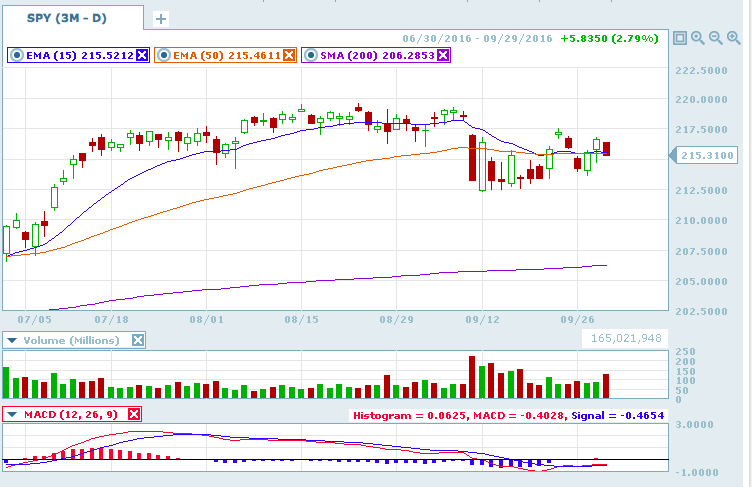Click the 212.5000 price axis label
This screenshot has height=487, width=752.
click(701, 190)
